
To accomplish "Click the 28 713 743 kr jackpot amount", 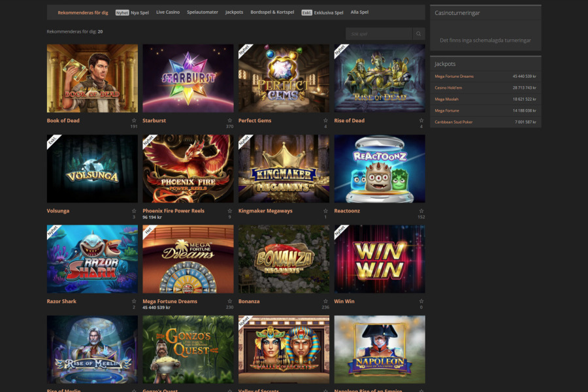I will (524, 88).
